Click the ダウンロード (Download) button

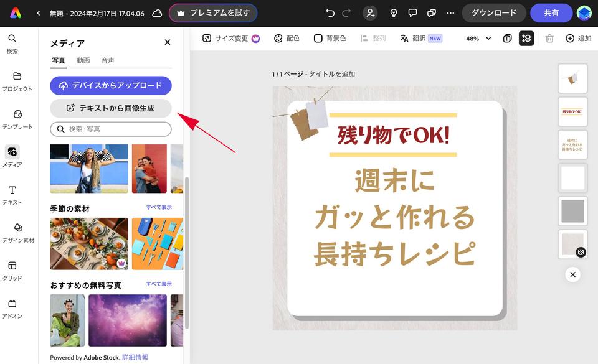pos(493,13)
